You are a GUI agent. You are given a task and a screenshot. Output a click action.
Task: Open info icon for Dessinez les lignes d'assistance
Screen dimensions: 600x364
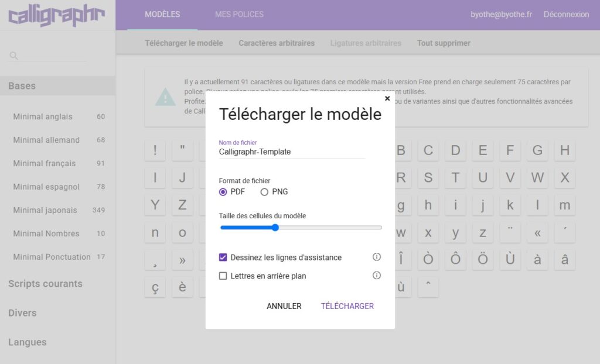[x=377, y=257]
